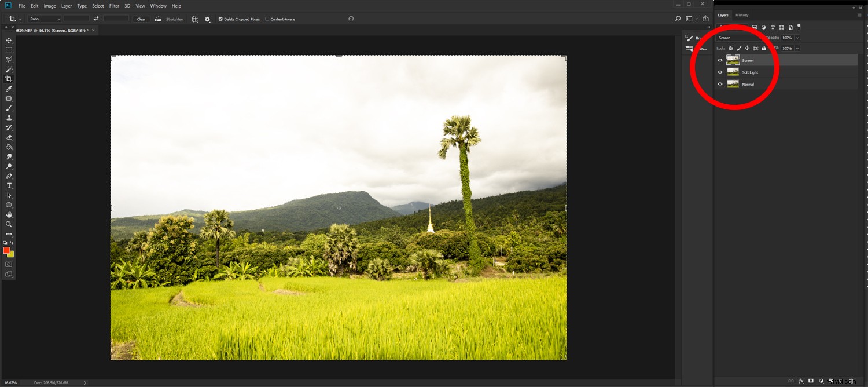Disable the Delete Cropped Pixels checkbox
This screenshot has width=868, height=387.
tap(220, 19)
